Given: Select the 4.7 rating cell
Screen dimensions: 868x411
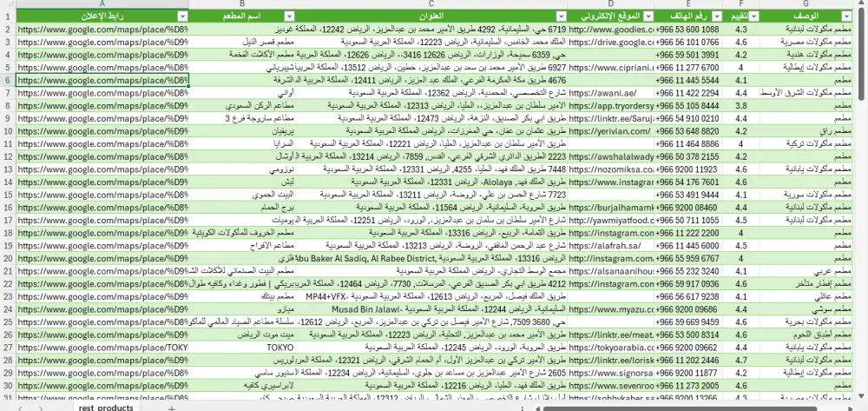Looking at the screenshot, I should tap(740, 360).
